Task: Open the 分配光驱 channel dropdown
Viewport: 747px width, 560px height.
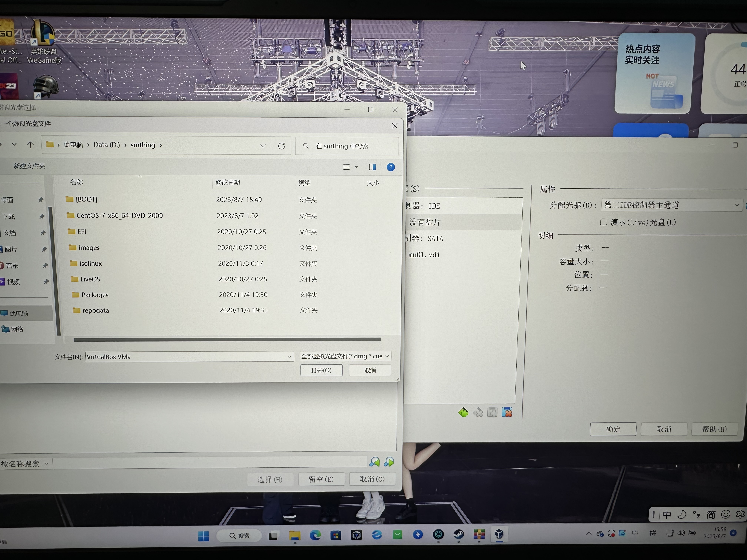Action: (x=671, y=205)
